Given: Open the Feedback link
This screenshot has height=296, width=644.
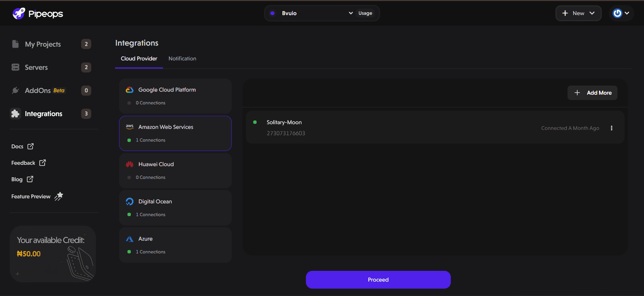Looking at the screenshot, I should point(29,163).
